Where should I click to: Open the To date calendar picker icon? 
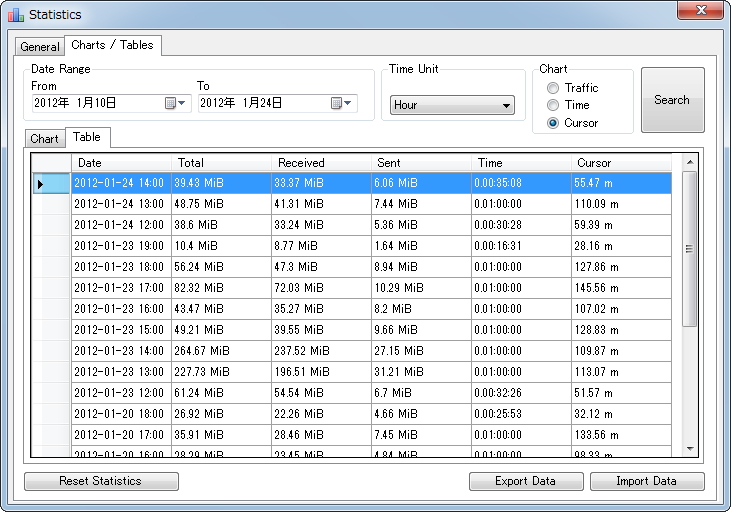coord(341,103)
